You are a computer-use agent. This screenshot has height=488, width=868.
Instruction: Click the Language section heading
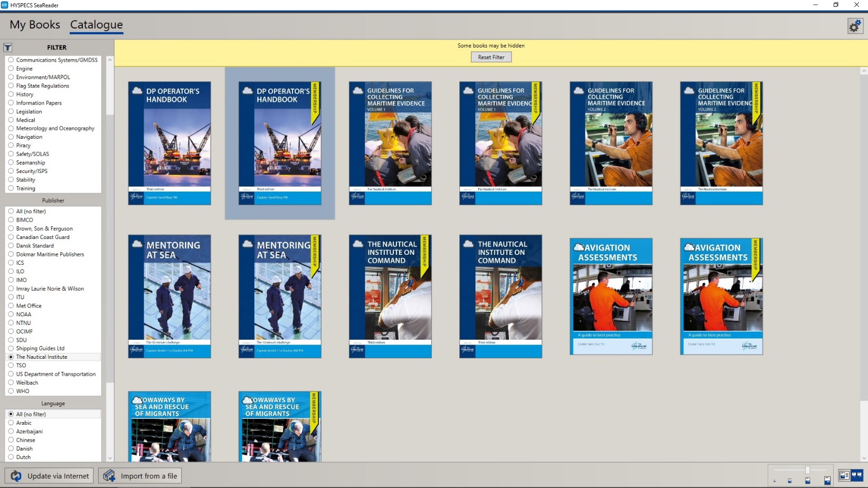pos(53,404)
